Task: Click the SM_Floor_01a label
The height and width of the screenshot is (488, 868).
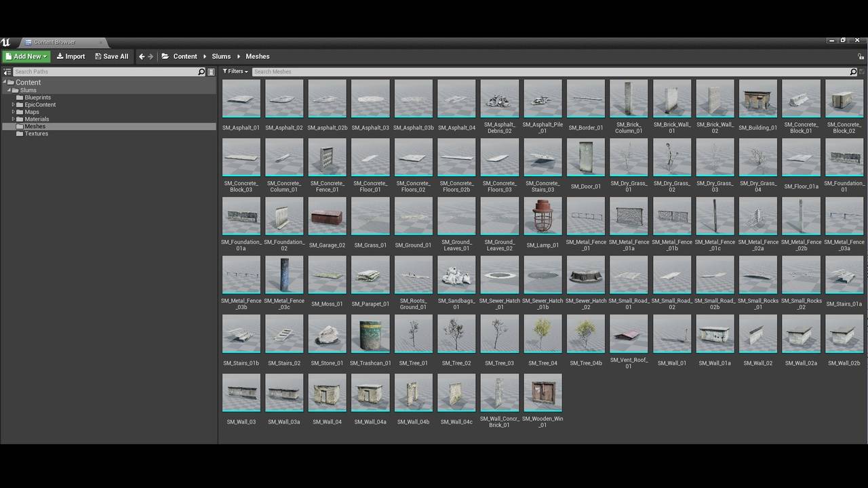Action: (802, 186)
